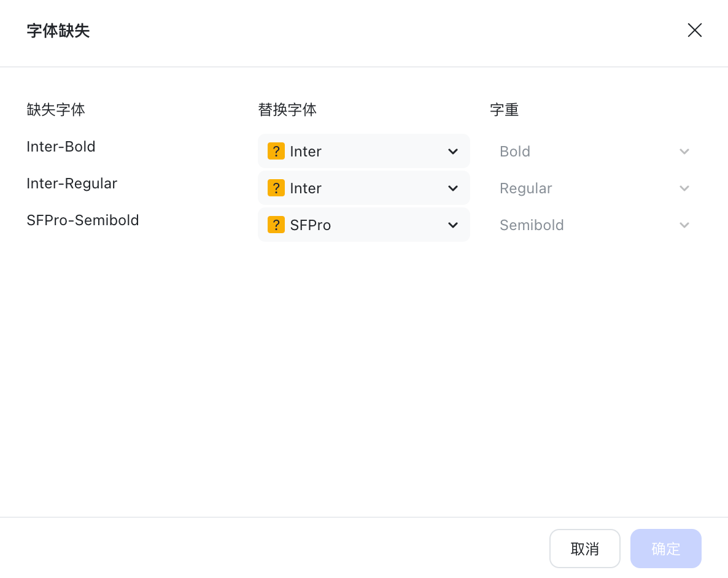Click the question mark icon in Inter-Regular row
This screenshot has width=728, height=578.
[276, 188]
